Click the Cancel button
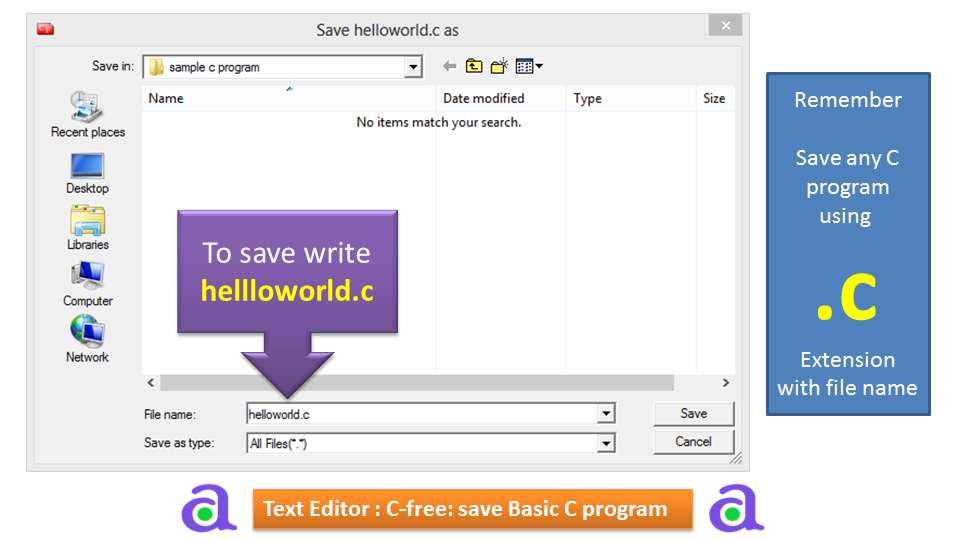 pyautogui.click(x=694, y=441)
